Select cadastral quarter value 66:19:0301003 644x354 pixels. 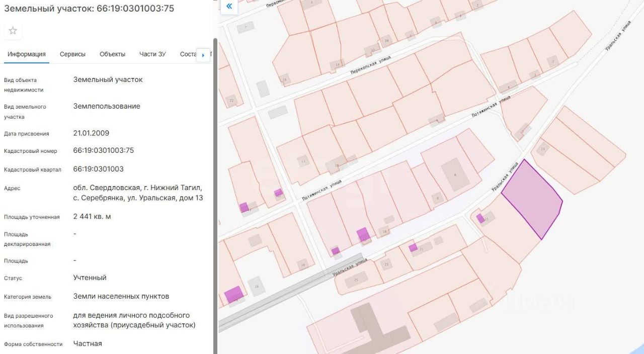[x=99, y=169]
